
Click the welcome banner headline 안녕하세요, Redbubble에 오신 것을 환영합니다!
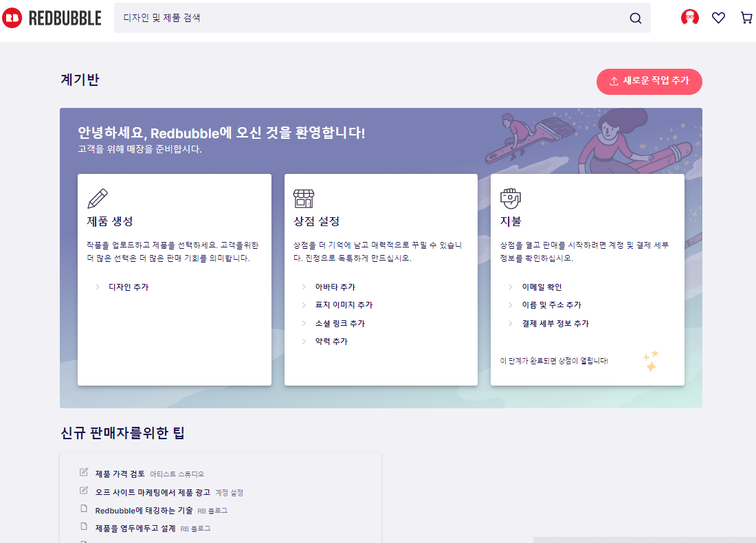click(221, 133)
